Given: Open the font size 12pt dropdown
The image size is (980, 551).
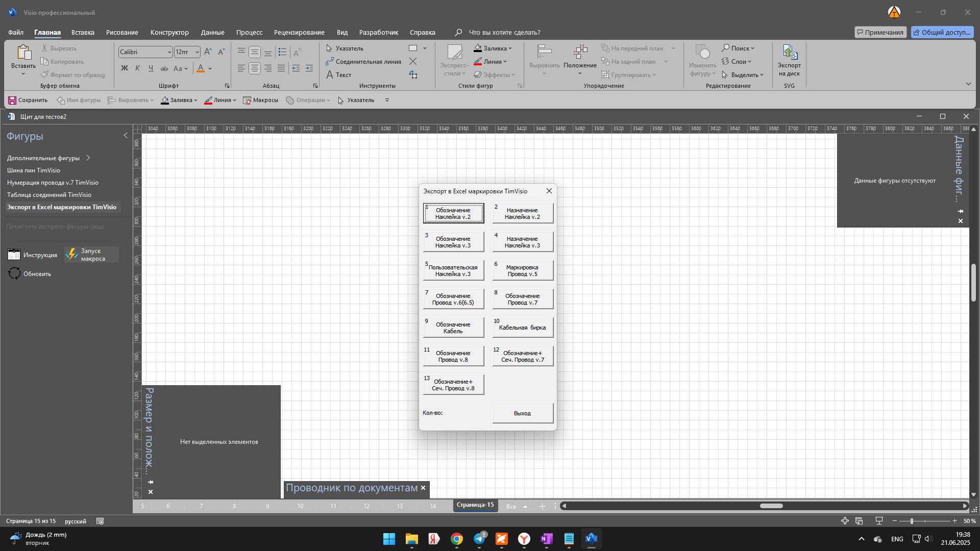Looking at the screenshot, I should (x=197, y=52).
